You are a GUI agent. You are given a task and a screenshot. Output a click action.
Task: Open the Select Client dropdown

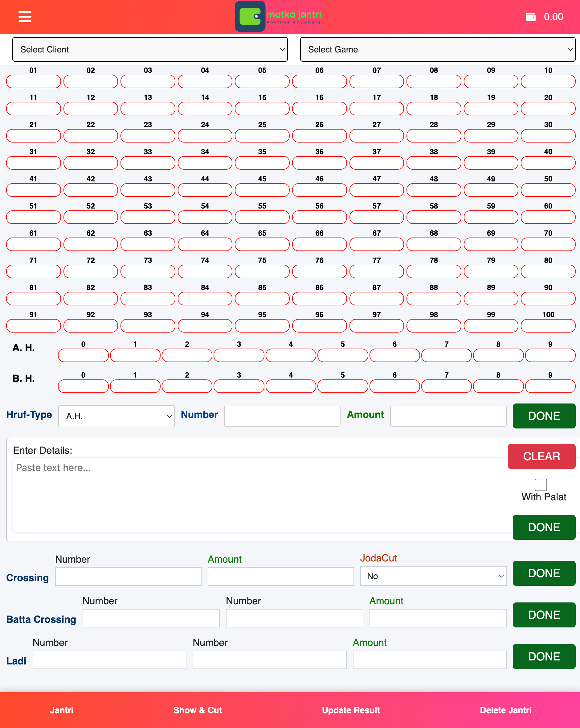click(149, 49)
